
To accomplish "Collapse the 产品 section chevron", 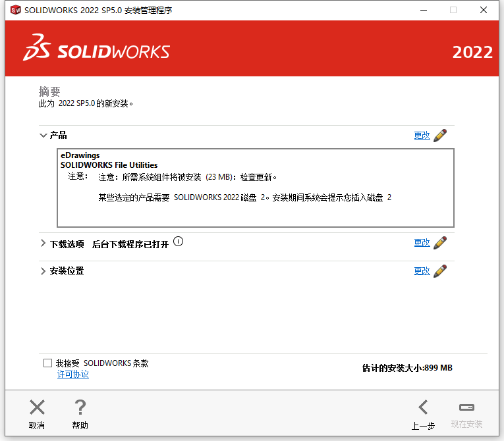I will point(43,135).
